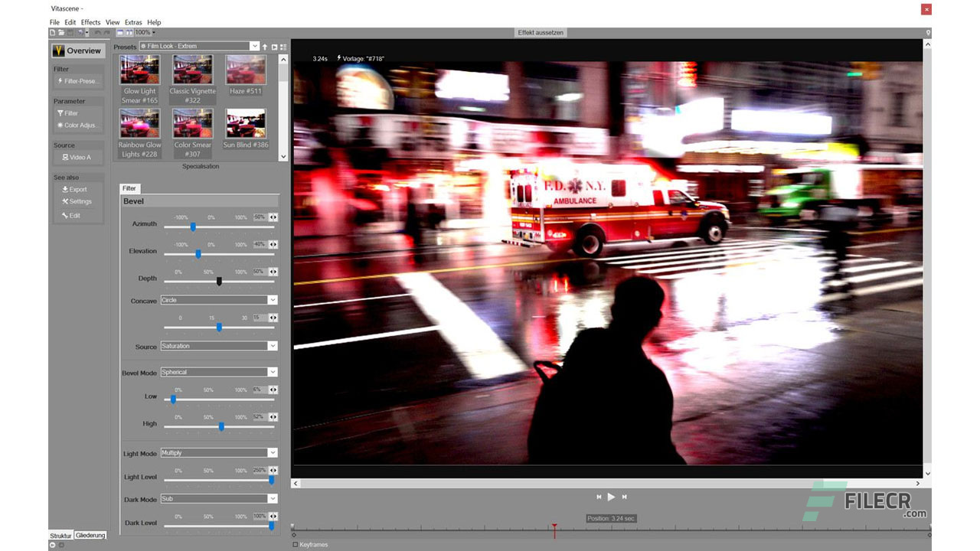Click the Effekt aussetzen button
The image size is (980, 551).
pyautogui.click(x=541, y=33)
